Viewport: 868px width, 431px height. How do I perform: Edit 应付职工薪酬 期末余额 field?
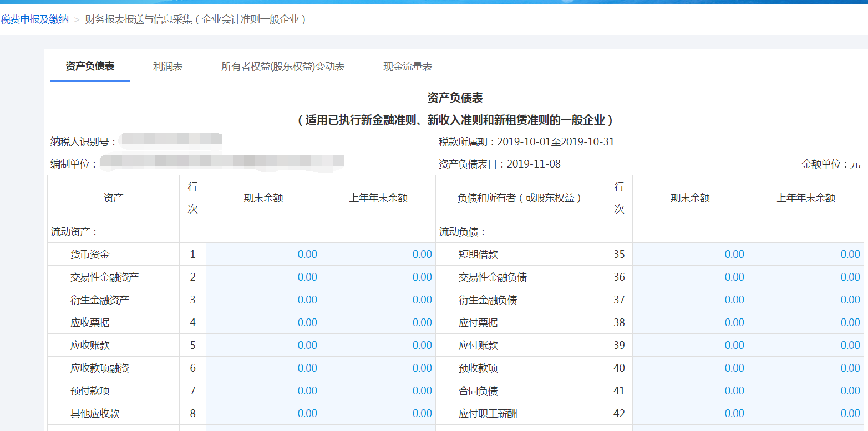coord(690,413)
